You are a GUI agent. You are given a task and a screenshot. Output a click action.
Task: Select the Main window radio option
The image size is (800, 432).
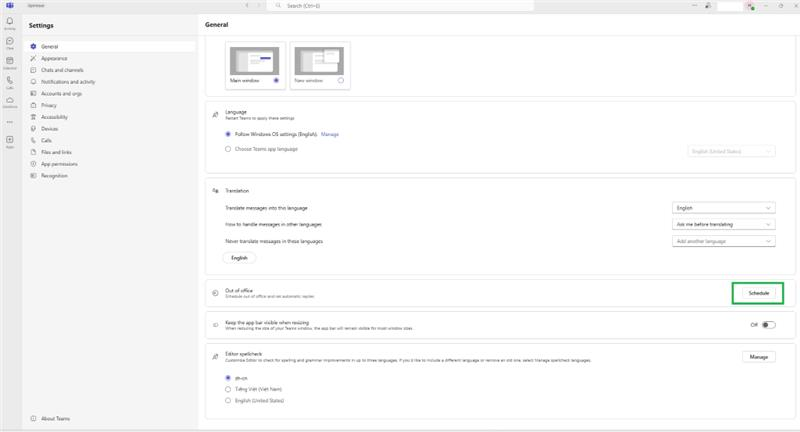point(276,81)
